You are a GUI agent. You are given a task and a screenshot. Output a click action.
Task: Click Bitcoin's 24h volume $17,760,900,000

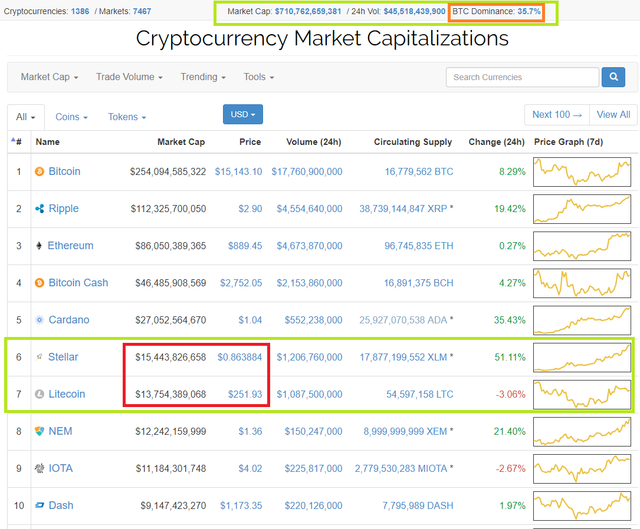click(307, 172)
